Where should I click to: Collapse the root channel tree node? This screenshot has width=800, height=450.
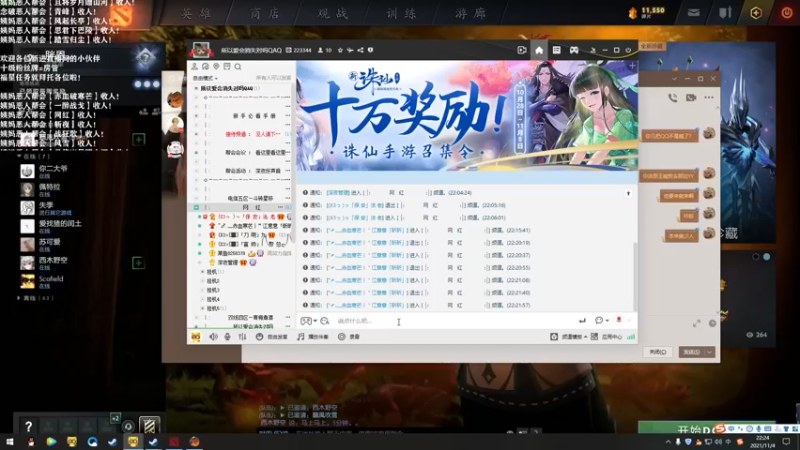click(x=196, y=88)
